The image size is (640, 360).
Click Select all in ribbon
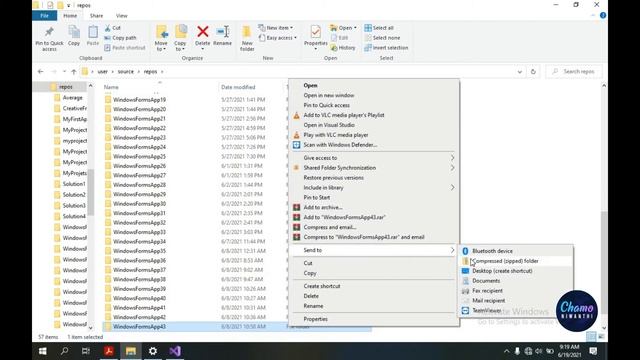point(379,28)
